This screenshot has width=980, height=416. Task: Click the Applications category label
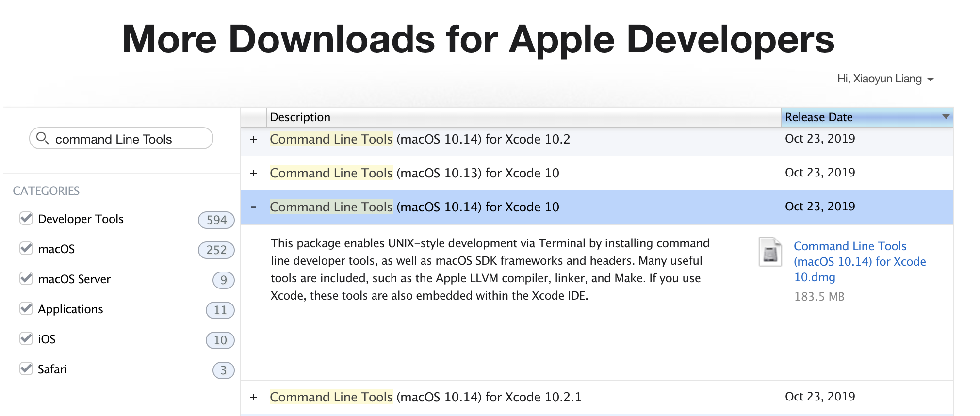coord(70,309)
